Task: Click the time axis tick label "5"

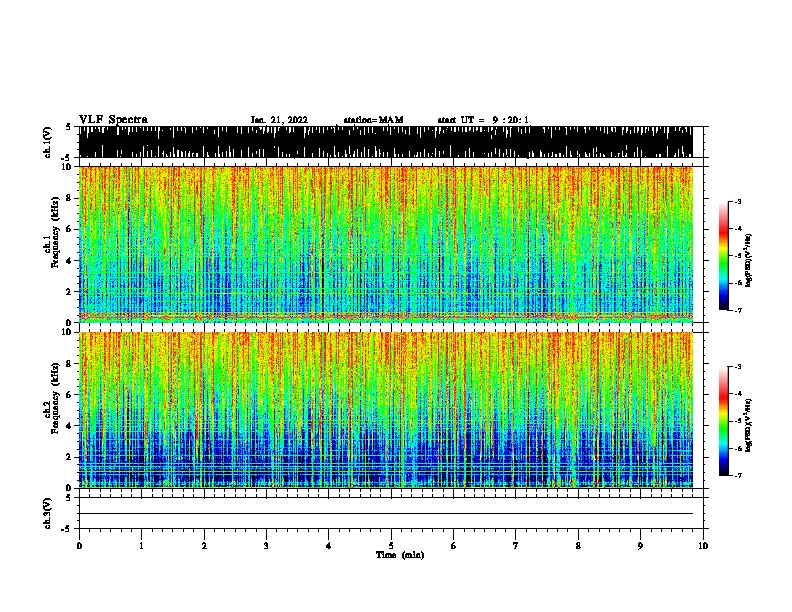Action: point(391,546)
